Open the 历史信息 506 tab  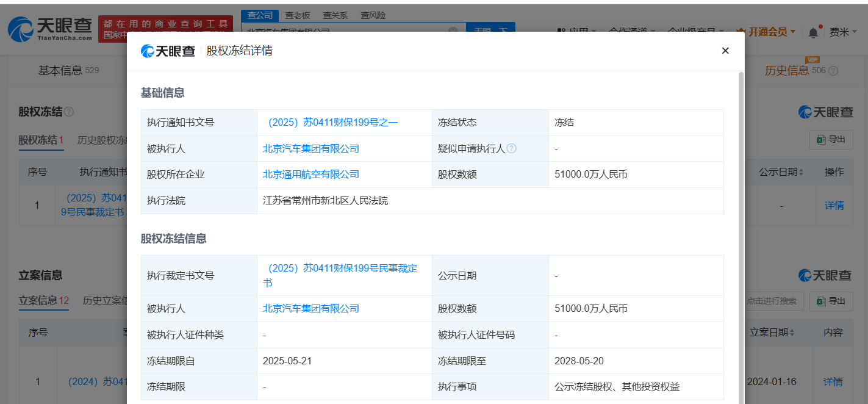pyautogui.click(x=795, y=71)
